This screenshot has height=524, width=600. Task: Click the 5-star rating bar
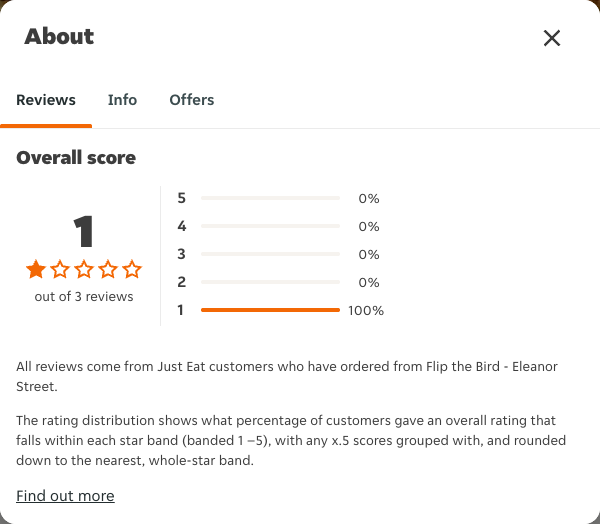tap(271, 198)
